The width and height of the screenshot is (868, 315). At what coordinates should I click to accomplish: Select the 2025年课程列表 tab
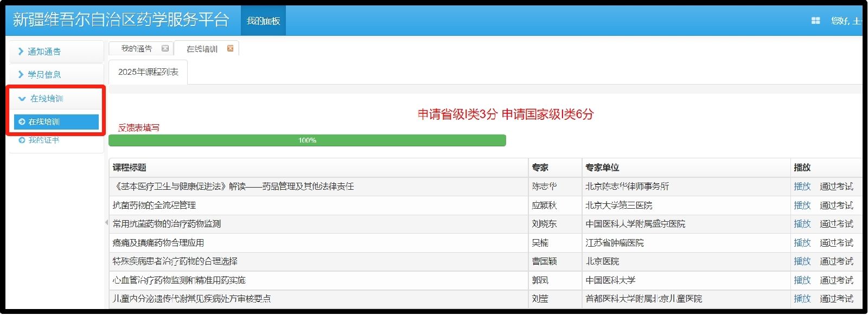click(x=148, y=72)
